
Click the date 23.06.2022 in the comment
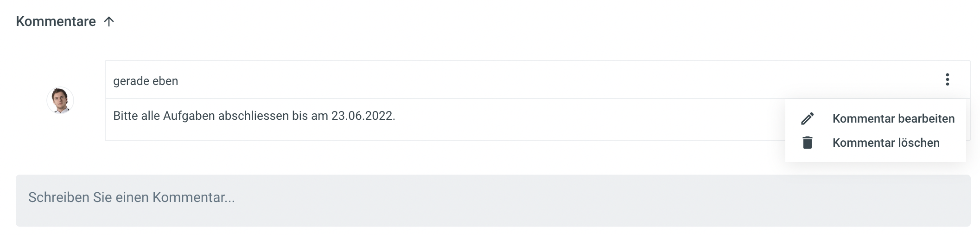point(362,116)
